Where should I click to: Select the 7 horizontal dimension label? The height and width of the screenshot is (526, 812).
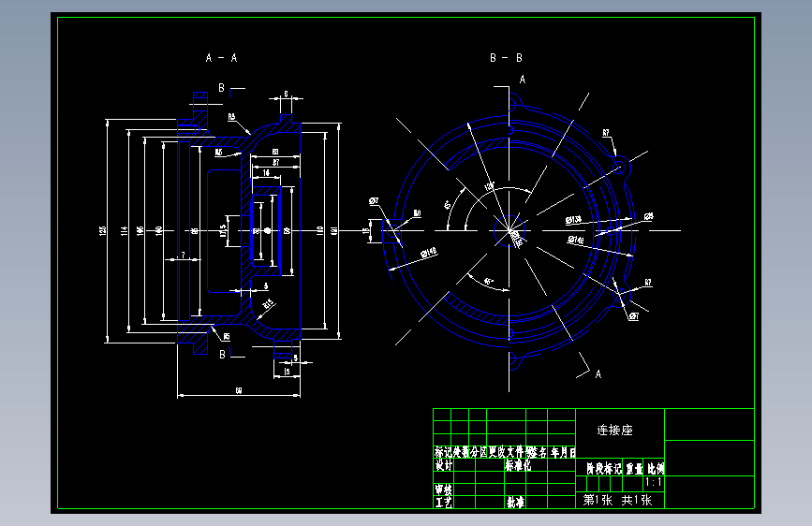183,255
